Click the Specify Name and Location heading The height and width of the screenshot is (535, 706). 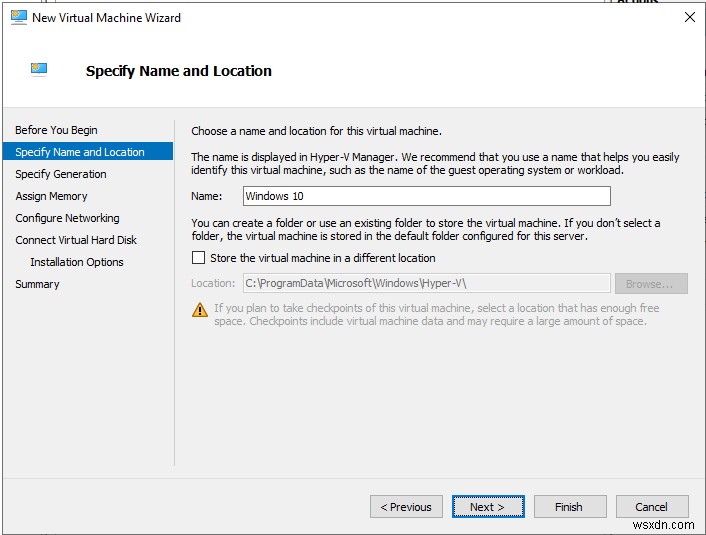point(179,71)
